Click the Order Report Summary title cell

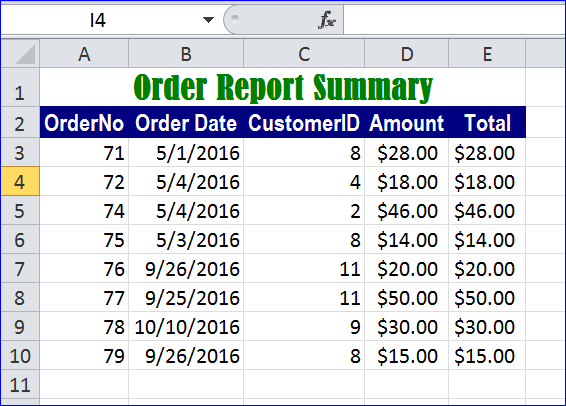(x=283, y=87)
